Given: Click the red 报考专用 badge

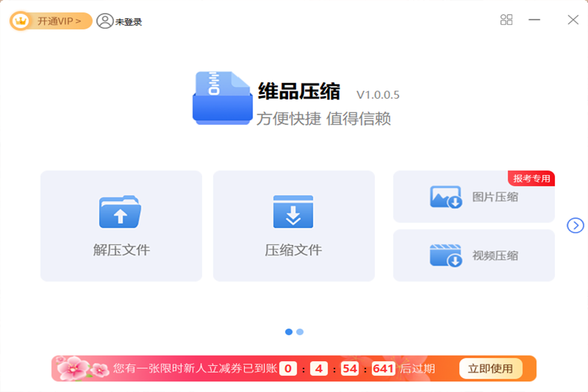Looking at the screenshot, I should click(x=532, y=178).
